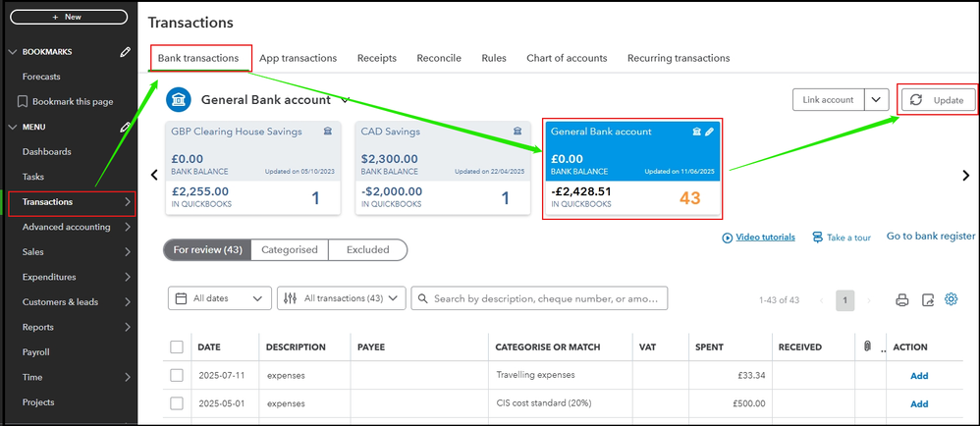
Task: Open the Go to bank register link
Action: click(x=930, y=237)
